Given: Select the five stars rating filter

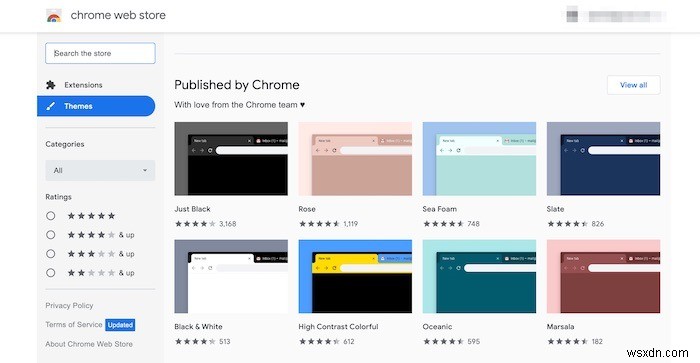Looking at the screenshot, I should (50, 216).
